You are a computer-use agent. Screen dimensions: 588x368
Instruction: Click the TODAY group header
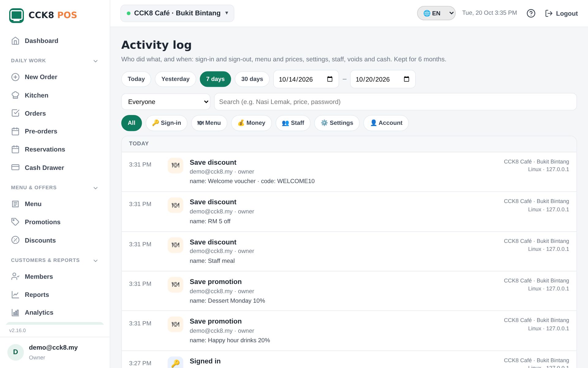pyautogui.click(x=139, y=144)
